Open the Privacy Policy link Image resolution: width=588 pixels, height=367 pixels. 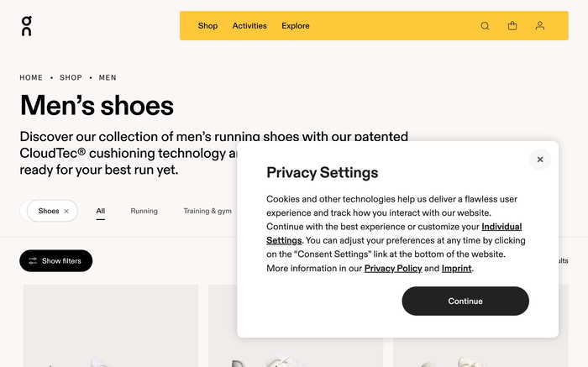(393, 269)
